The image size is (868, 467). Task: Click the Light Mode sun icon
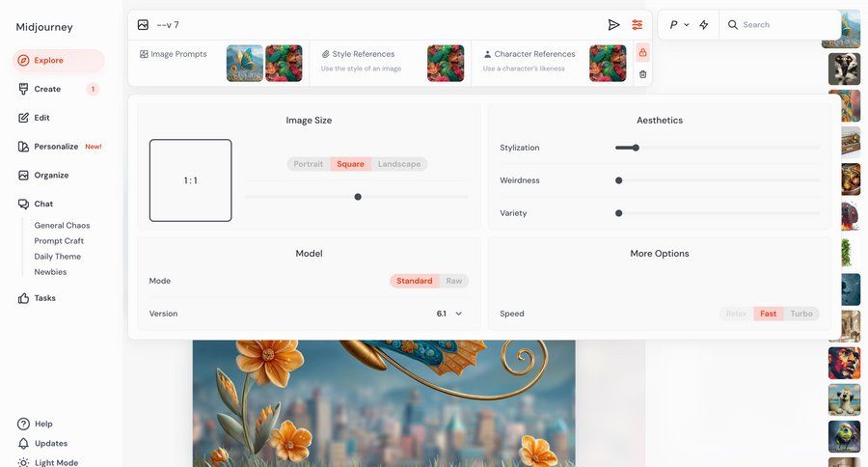point(23,462)
